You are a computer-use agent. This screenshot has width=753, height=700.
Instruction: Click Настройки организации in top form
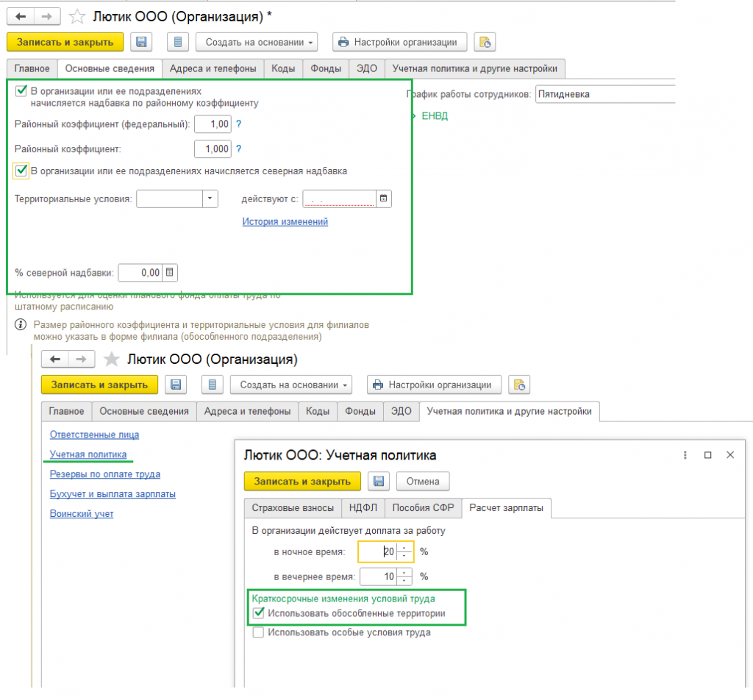(399, 42)
